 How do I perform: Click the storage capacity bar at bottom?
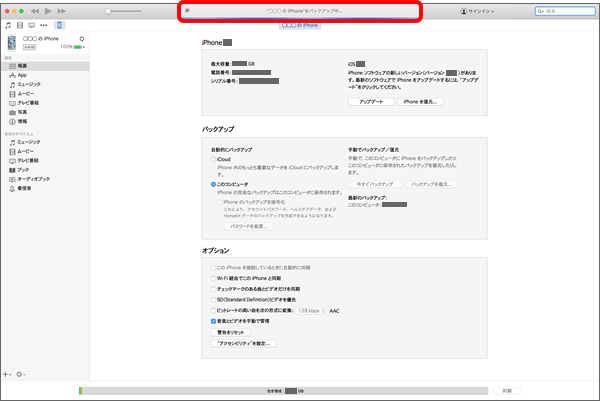[284, 391]
